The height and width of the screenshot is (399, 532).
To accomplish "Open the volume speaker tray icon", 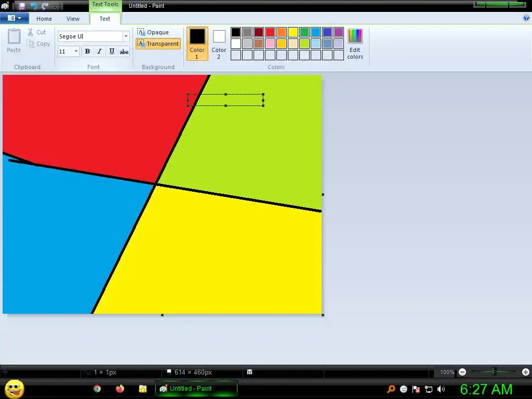I will [441, 389].
